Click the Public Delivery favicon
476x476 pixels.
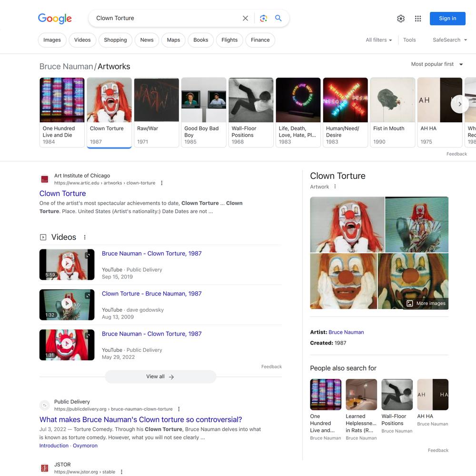coord(45,405)
